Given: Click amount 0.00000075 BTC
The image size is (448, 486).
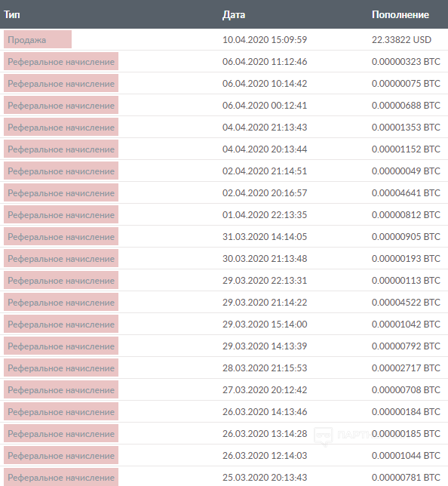Looking at the screenshot, I should [x=406, y=83].
